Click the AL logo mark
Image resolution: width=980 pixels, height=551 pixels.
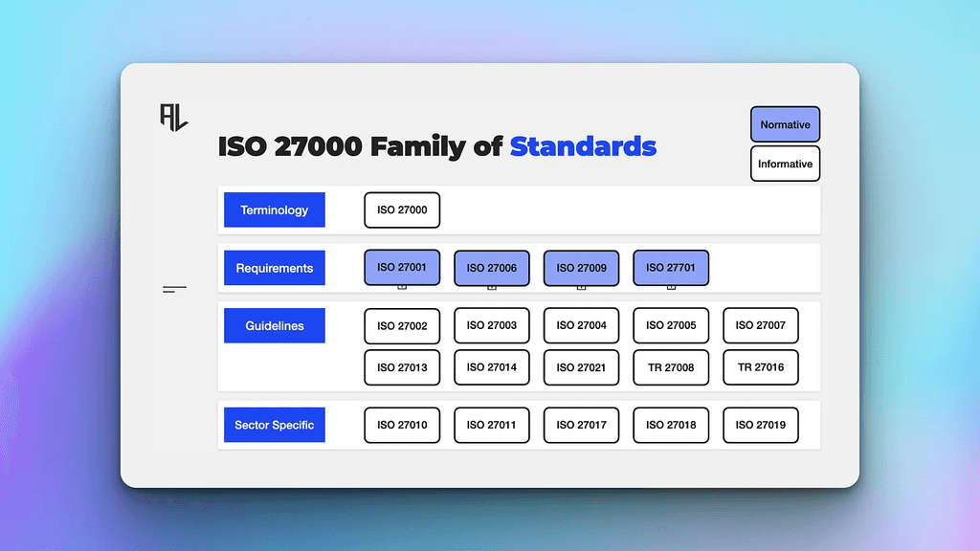coord(172,115)
